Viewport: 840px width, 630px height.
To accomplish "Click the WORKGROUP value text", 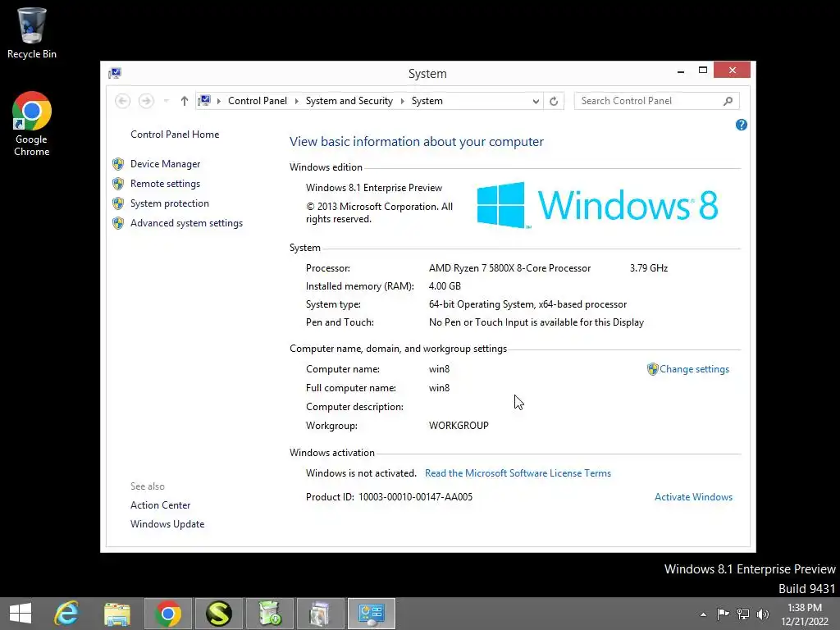I will 459,426.
